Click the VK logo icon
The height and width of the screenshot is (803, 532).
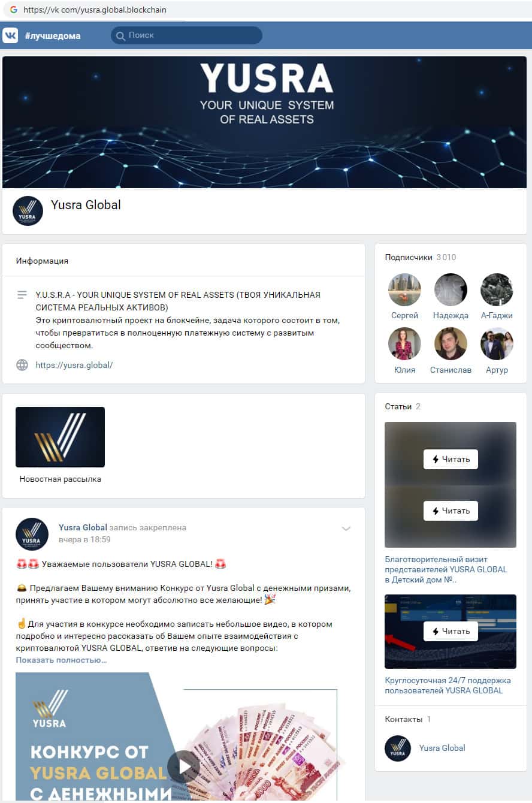click(x=10, y=35)
